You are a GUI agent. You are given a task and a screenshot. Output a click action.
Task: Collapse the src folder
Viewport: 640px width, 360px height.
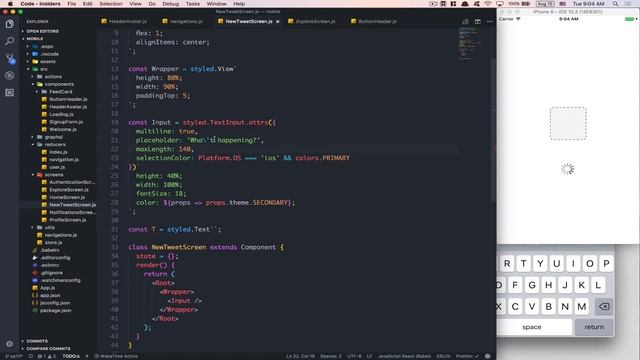point(44,69)
